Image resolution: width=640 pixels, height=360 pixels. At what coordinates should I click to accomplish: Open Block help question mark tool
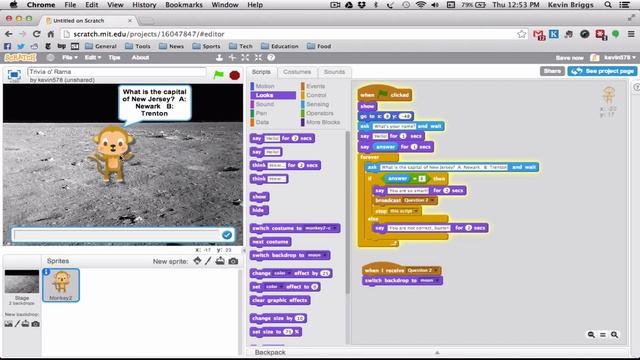271,58
